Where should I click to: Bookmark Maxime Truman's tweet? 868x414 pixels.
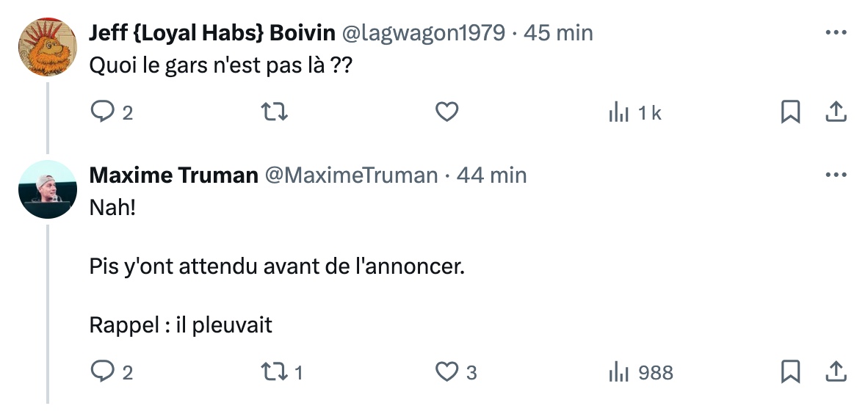click(x=790, y=372)
